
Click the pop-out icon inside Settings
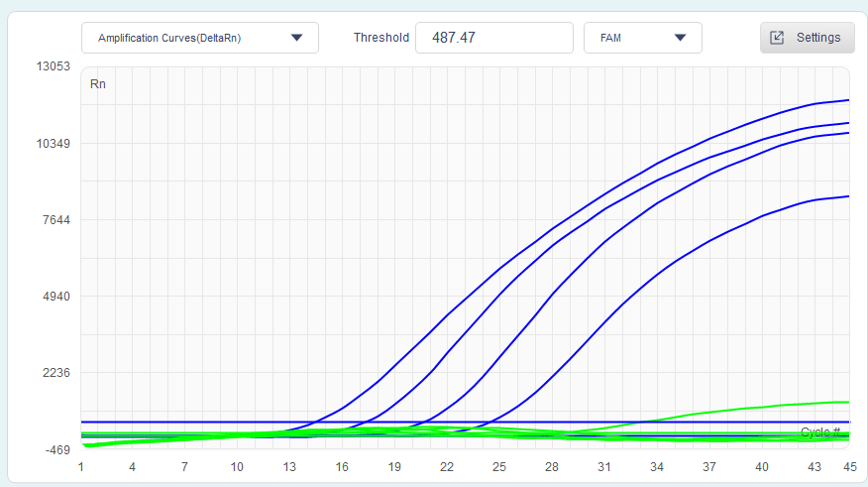[x=778, y=38]
